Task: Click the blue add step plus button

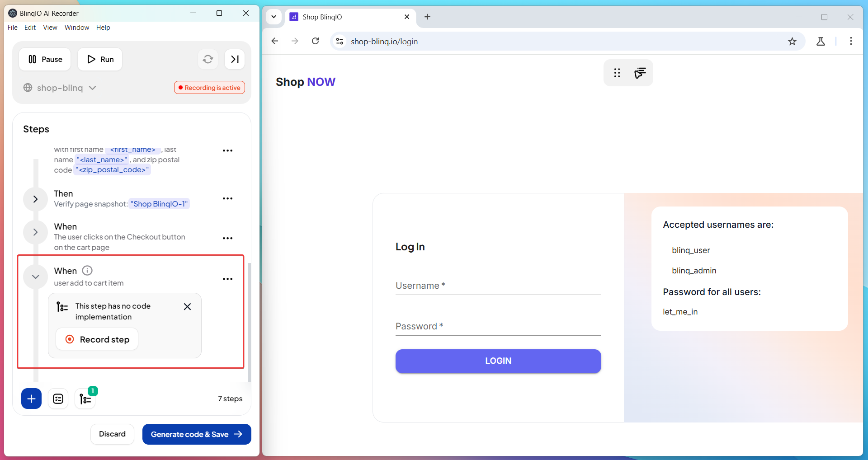Action: [x=31, y=399]
